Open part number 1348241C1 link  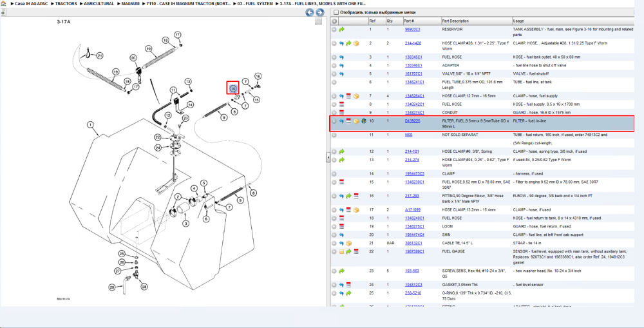tap(414, 82)
